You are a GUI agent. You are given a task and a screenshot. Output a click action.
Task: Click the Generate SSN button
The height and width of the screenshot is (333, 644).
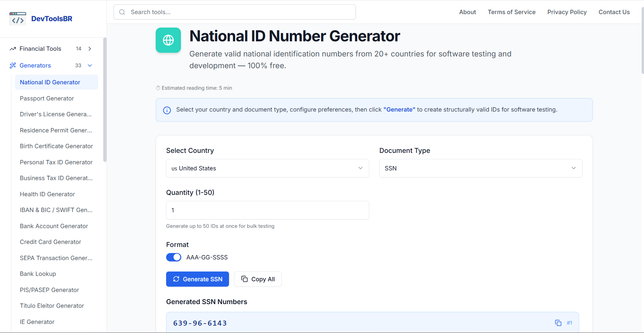(197, 279)
